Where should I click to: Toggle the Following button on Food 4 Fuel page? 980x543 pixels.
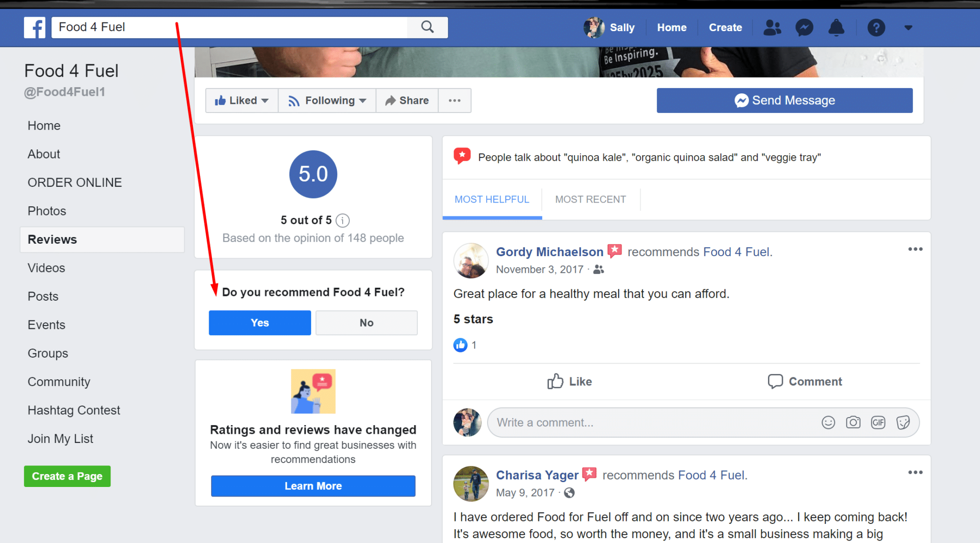tap(327, 100)
